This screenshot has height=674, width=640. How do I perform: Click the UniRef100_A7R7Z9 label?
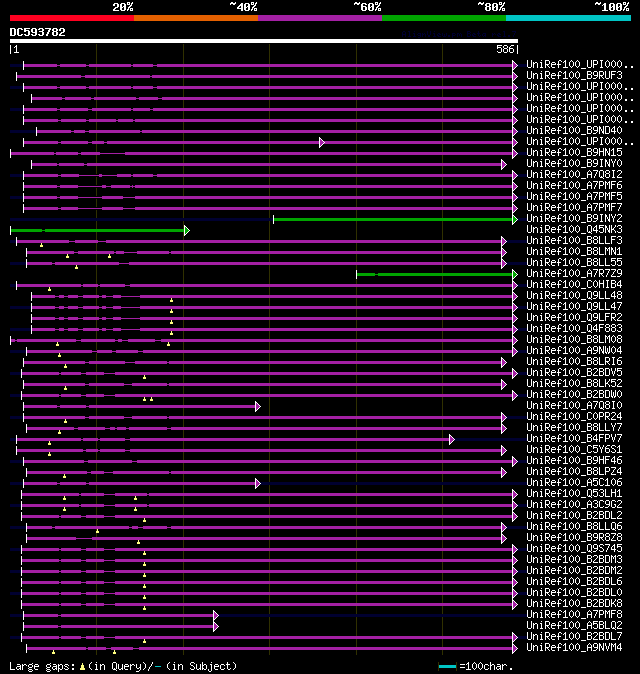(574, 274)
